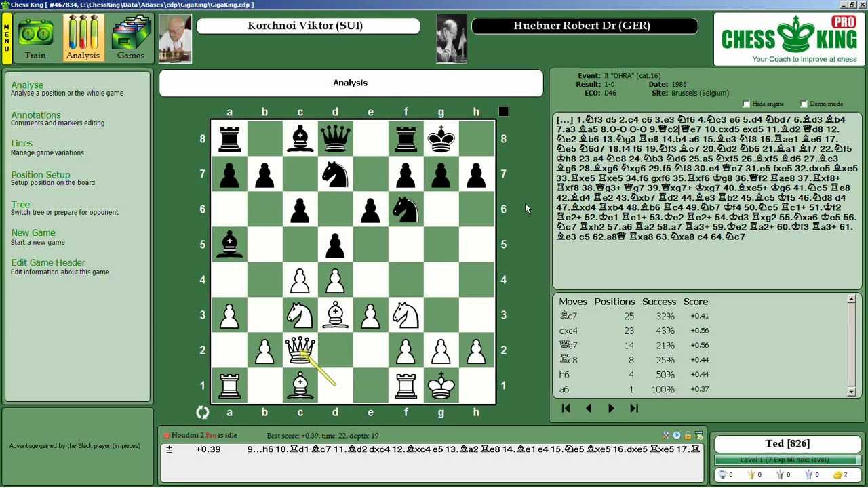
Task: Step back one move
Action: (x=589, y=408)
